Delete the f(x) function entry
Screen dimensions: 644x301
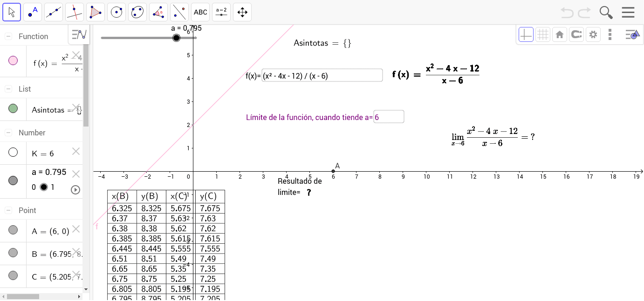[76, 54]
